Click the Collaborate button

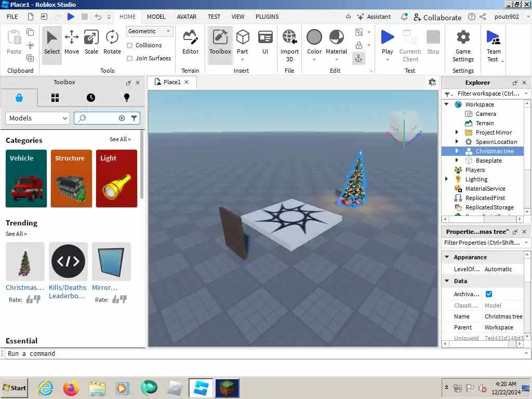click(437, 17)
